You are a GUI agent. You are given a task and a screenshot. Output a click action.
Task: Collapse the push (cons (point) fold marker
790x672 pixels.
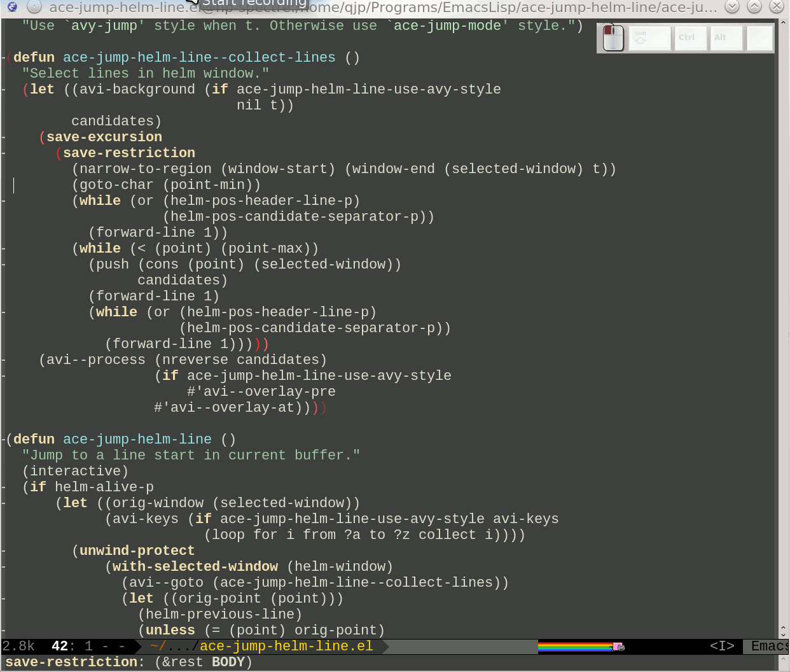(x=4, y=265)
